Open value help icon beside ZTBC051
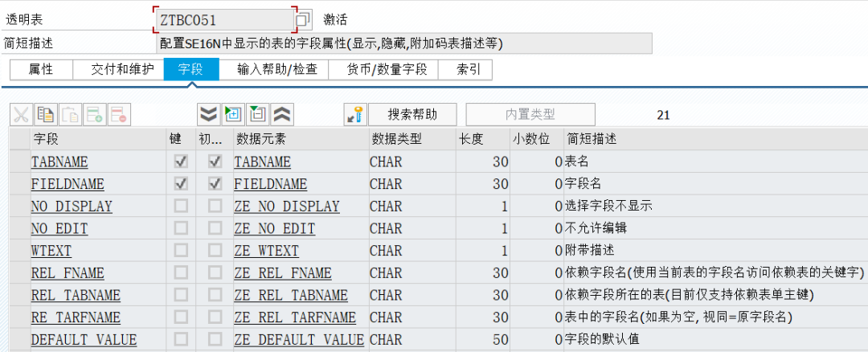868x352 pixels. [x=304, y=20]
